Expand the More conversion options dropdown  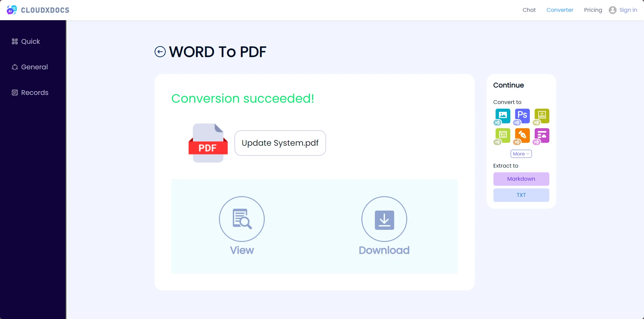tap(521, 154)
